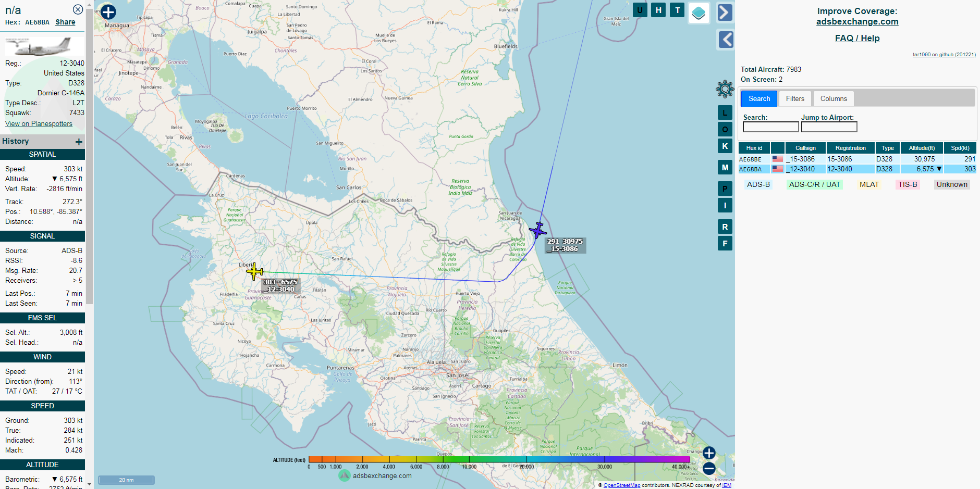The image size is (980, 489).
Task: Click US flag in AE68BE row
Action: (777, 159)
